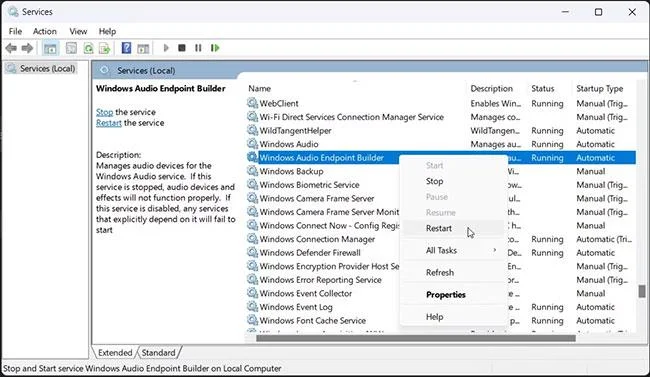Click the Services app icon in title bar
The height and width of the screenshot is (377, 650).
point(13,12)
